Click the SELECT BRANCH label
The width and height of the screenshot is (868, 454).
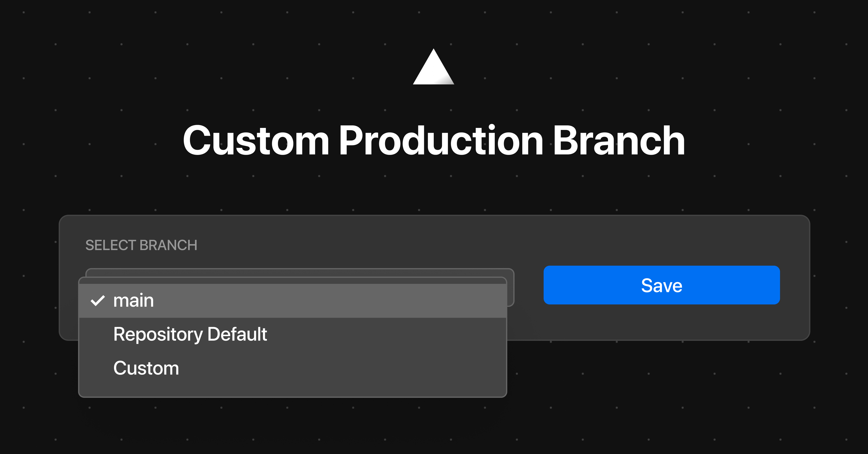pos(141,245)
